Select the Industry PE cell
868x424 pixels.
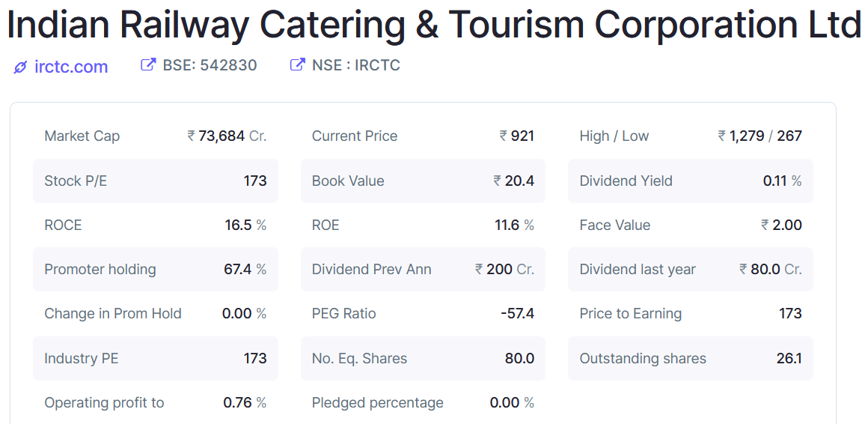155,358
